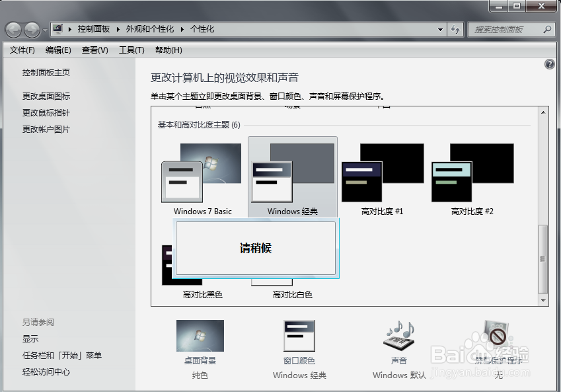
Task: Select the 高对比度 #1 theme
Action: pos(382,178)
